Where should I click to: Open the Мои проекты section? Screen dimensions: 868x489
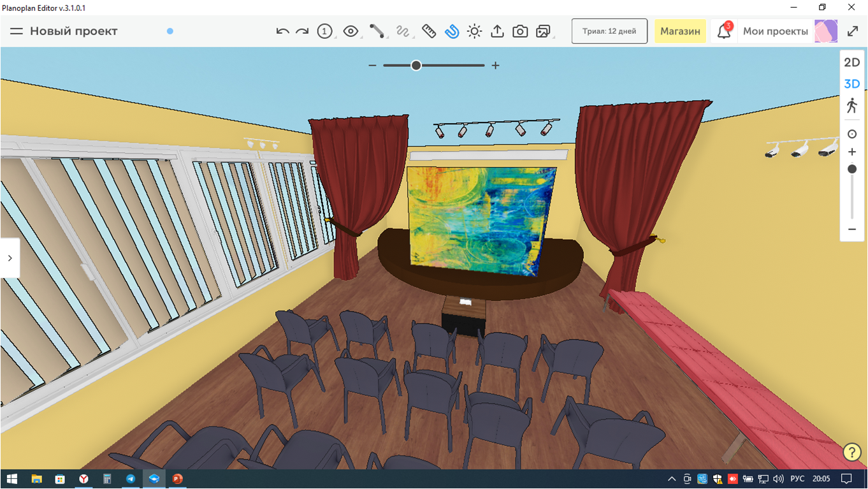coord(775,31)
